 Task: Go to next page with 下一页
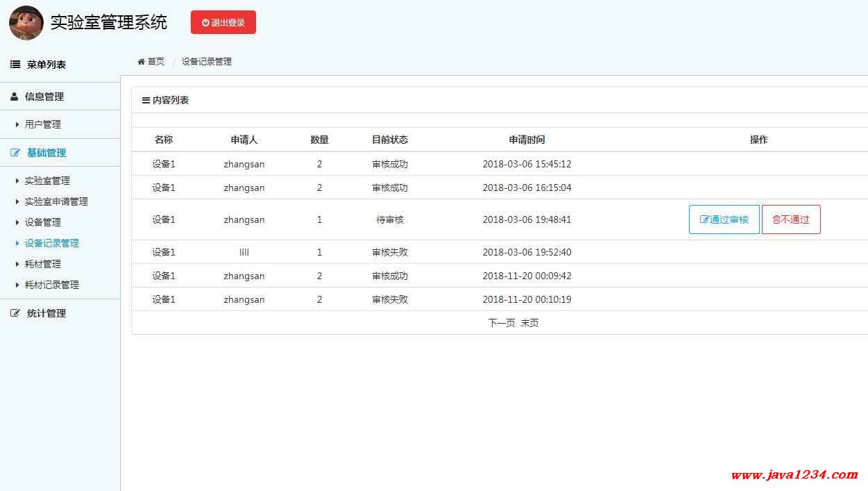coord(502,323)
